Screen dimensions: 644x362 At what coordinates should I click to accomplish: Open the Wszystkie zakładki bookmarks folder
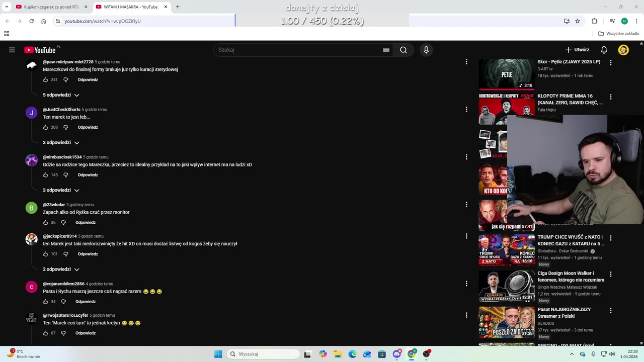click(618, 34)
